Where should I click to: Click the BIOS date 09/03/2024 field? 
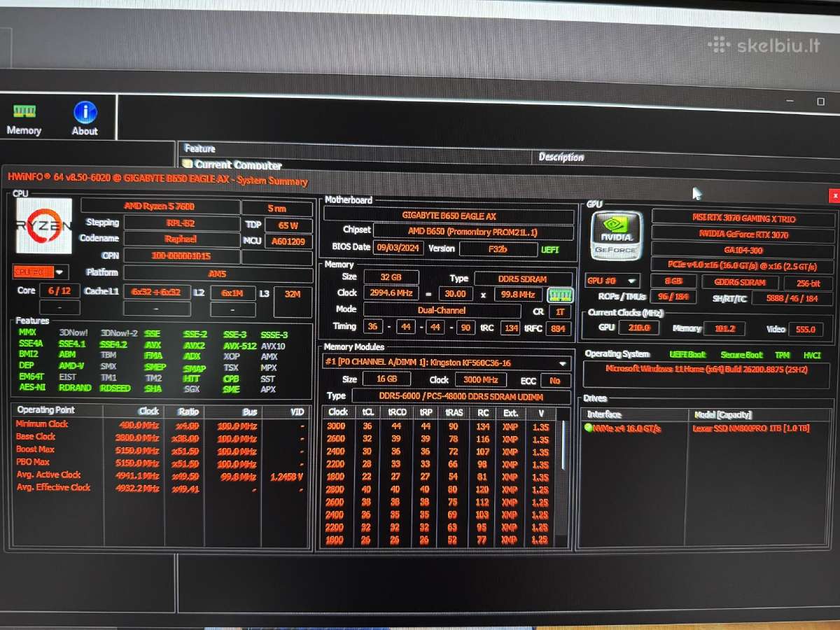tap(397, 248)
